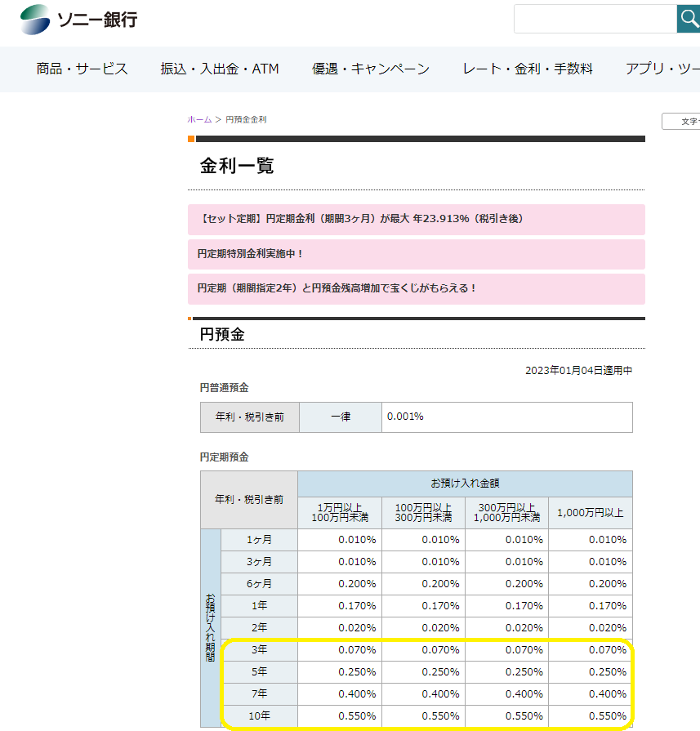Click the 円定期預金 label
Viewport: 700px width, 731px height.
225,457
